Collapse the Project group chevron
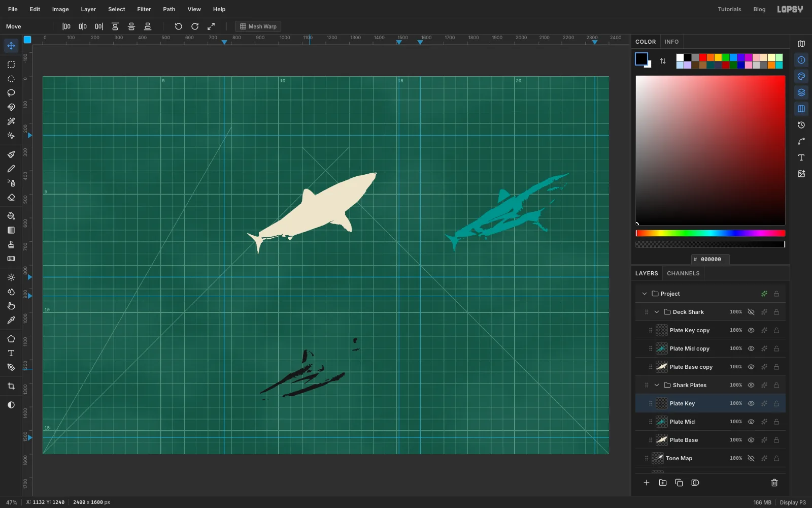This screenshot has width=812, height=508. tap(645, 294)
